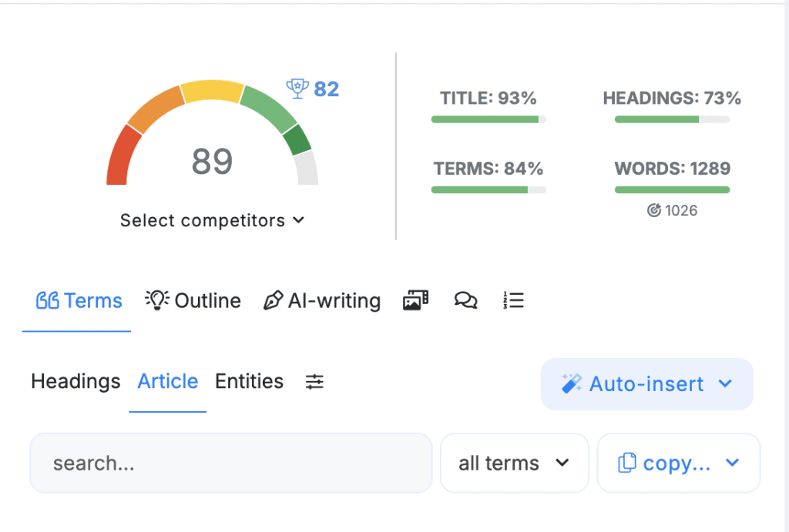Click the images gallery icon

point(415,300)
